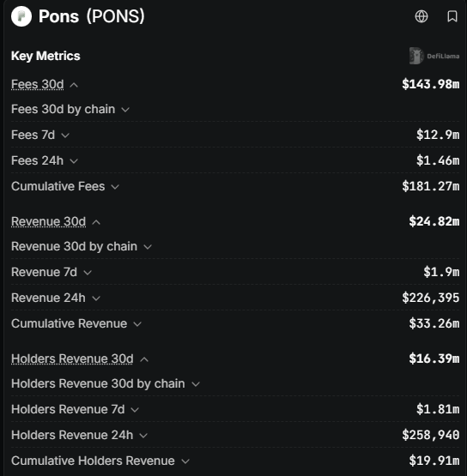Open the Pons website globe icon
The height and width of the screenshot is (476, 467).
click(422, 16)
